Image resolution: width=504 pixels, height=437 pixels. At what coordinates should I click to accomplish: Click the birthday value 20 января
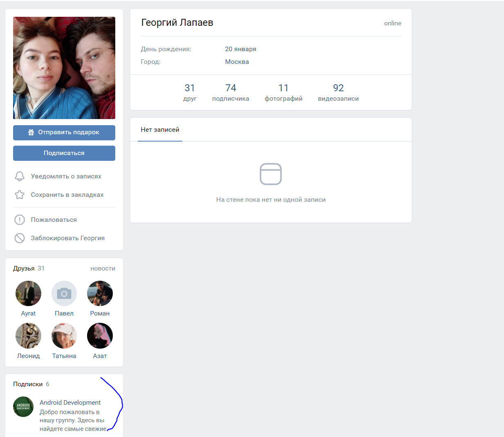coord(241,49)
